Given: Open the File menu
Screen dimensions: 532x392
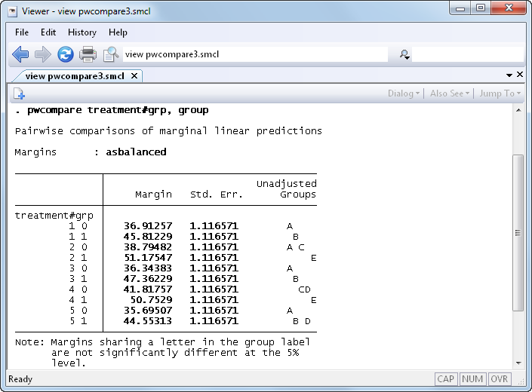Looking at the screenshot, I should [22, 32].
